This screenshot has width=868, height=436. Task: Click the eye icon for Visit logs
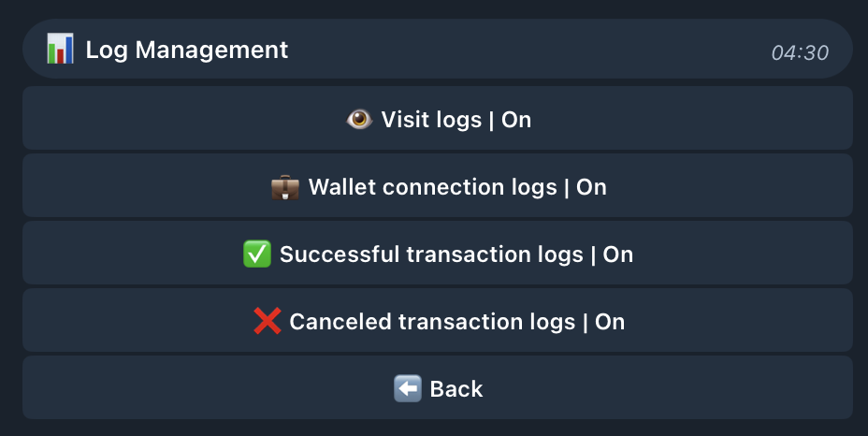pyautogui.click(x=359, y=119)
